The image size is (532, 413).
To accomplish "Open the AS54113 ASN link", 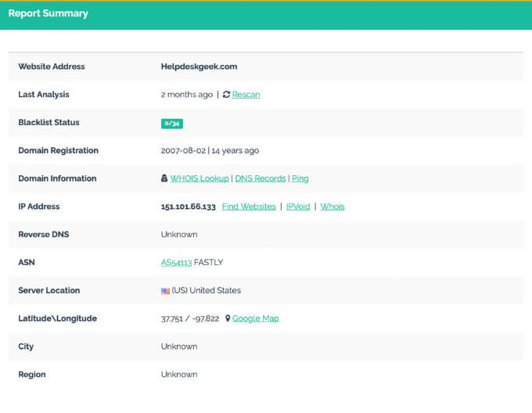I will [177, 263].
